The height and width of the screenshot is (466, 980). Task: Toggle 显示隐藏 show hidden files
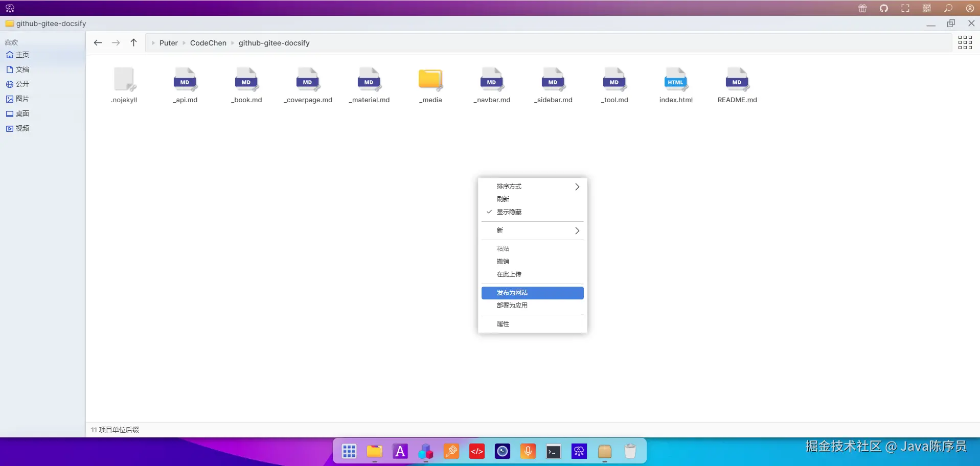coord(532,212)
